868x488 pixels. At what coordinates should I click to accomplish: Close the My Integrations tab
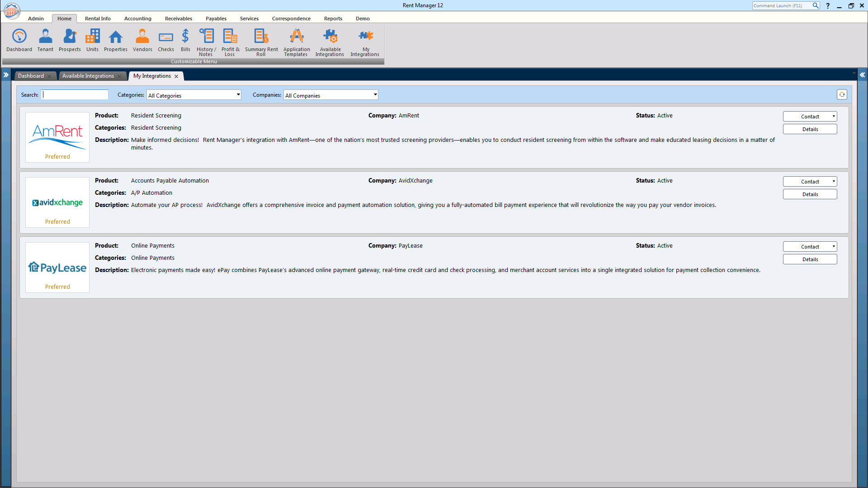click(176, 76)
